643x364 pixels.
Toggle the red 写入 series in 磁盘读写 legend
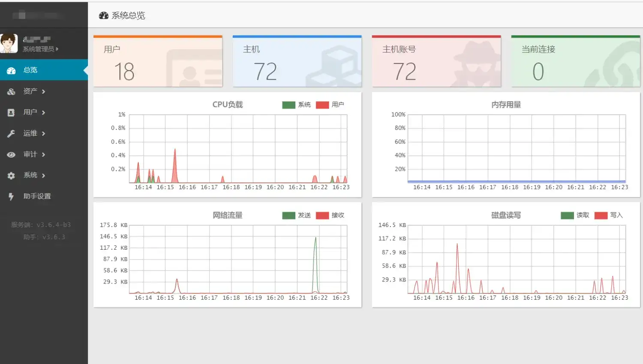coord(608,215)
